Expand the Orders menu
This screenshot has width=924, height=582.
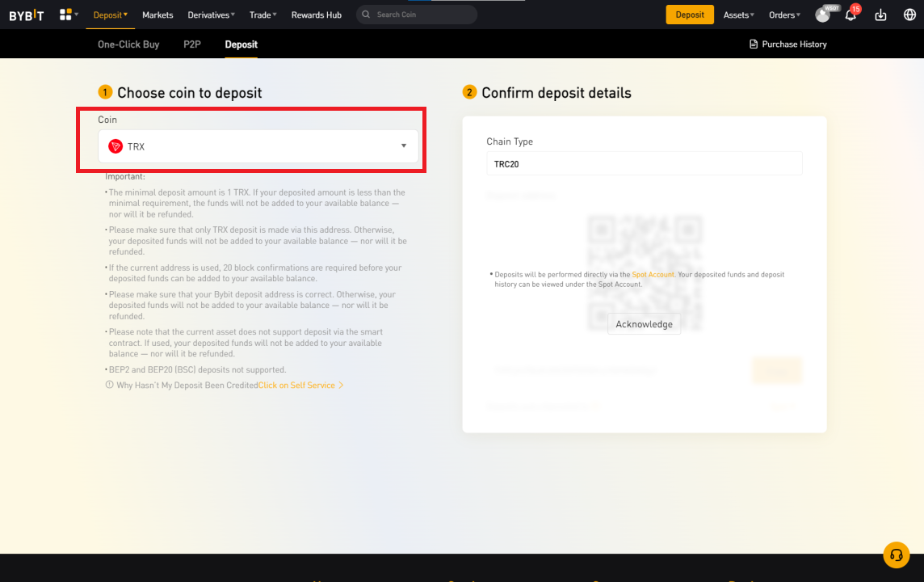click(x=784, y=15)
